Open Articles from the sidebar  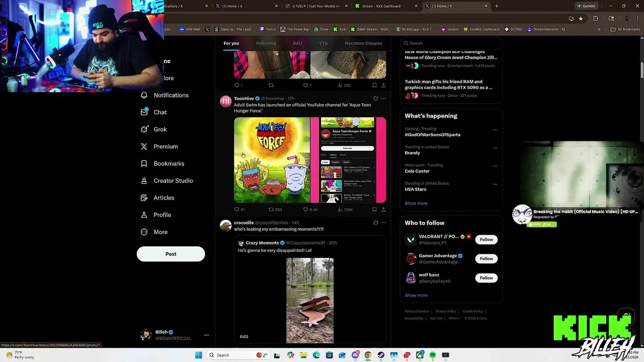point(157,198)
